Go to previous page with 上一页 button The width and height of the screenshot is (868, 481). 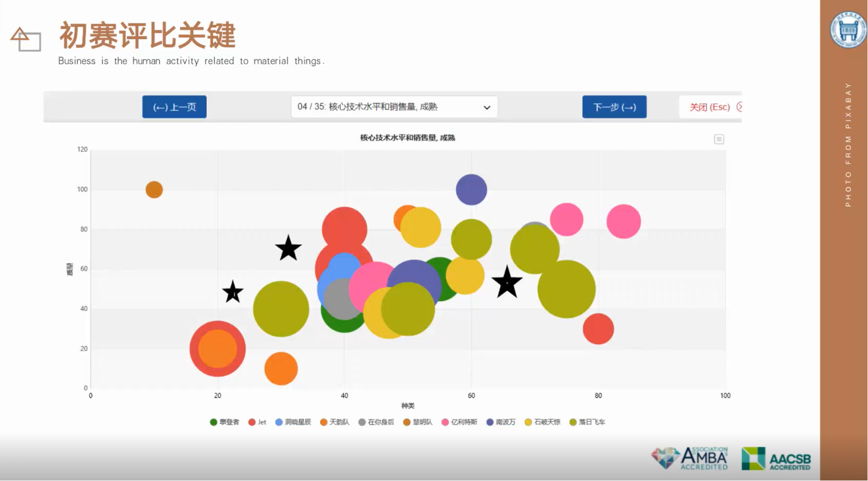[x=174, y=107]
